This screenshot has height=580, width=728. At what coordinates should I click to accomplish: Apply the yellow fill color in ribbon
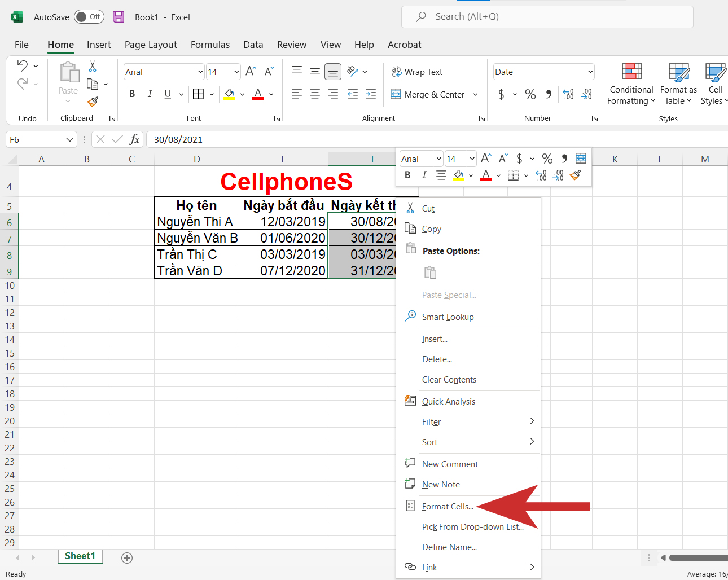(229, 94)
